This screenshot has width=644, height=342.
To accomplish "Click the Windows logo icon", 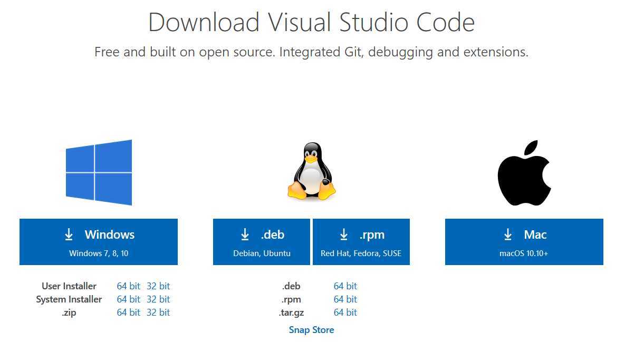I will tap(99, 172).
